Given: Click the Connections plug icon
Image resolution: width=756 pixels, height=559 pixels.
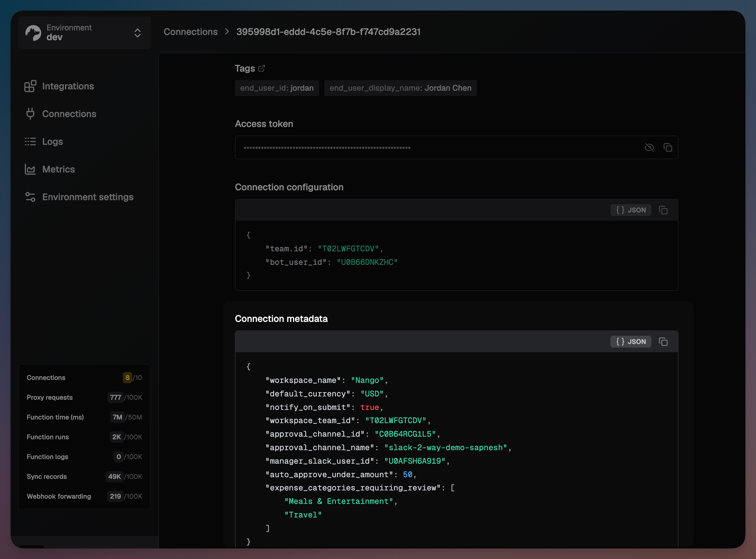Looking at the screenshot, I should (30, 114).
